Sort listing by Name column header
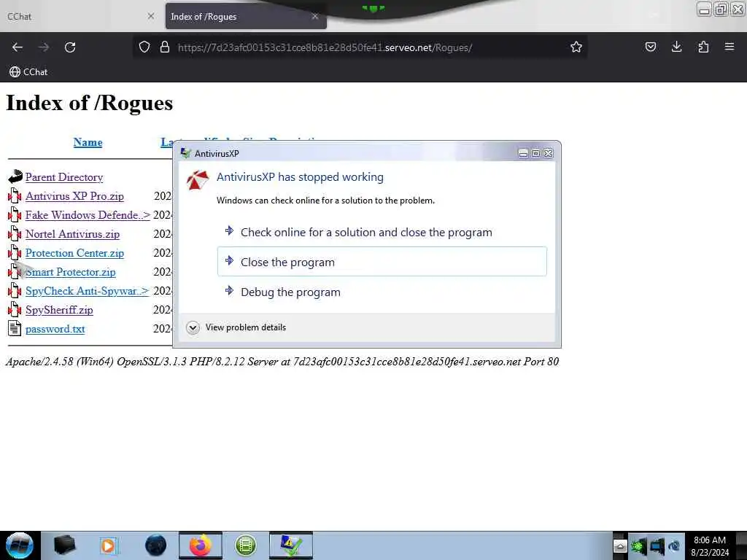This screenshot has height=560, width=747. [88, 142]
